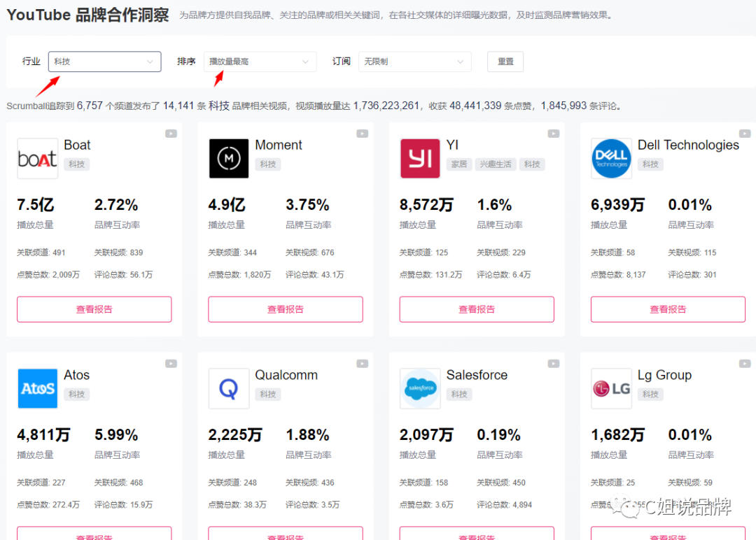Click the 重置 reset button
Screen dimensions: 756x540
point(505,62)
